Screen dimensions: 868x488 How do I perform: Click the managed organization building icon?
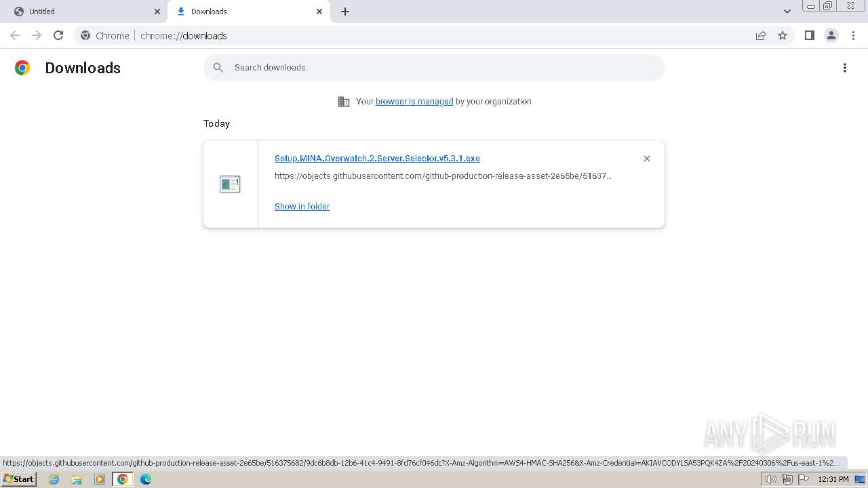[344, 102]
